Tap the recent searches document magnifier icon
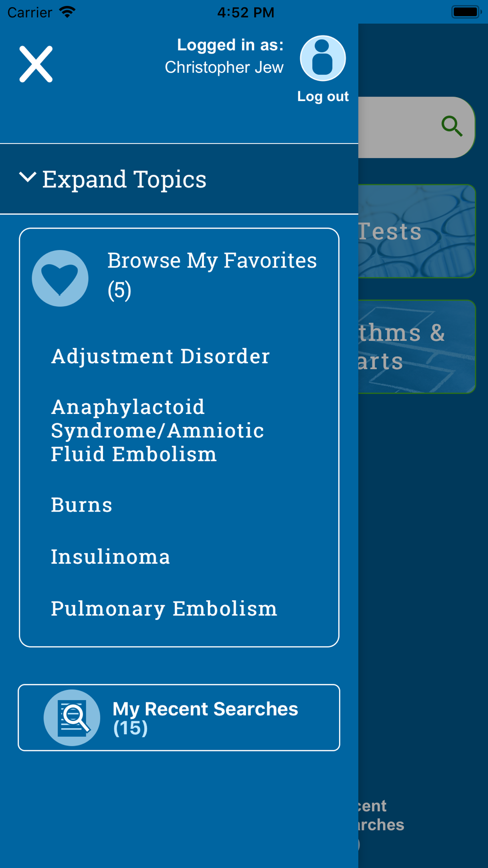The height and width of the screenshot is (868, 488). point(72,718)
